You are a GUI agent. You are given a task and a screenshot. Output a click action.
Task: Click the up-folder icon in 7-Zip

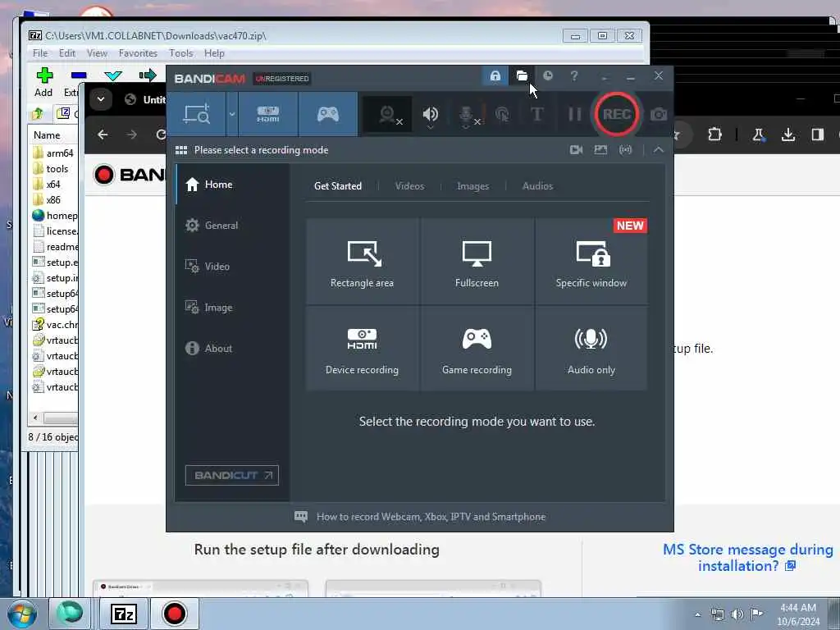38,113
